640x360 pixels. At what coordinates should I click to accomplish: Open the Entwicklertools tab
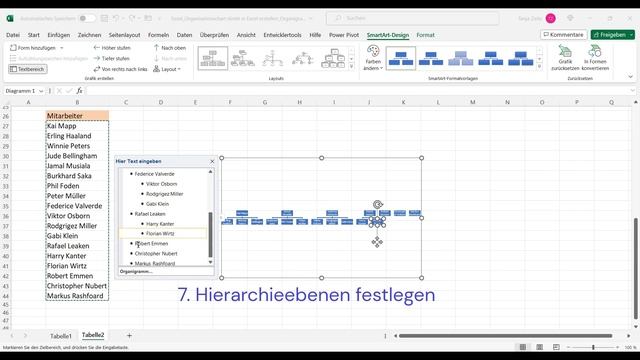(x=282, y=35)
